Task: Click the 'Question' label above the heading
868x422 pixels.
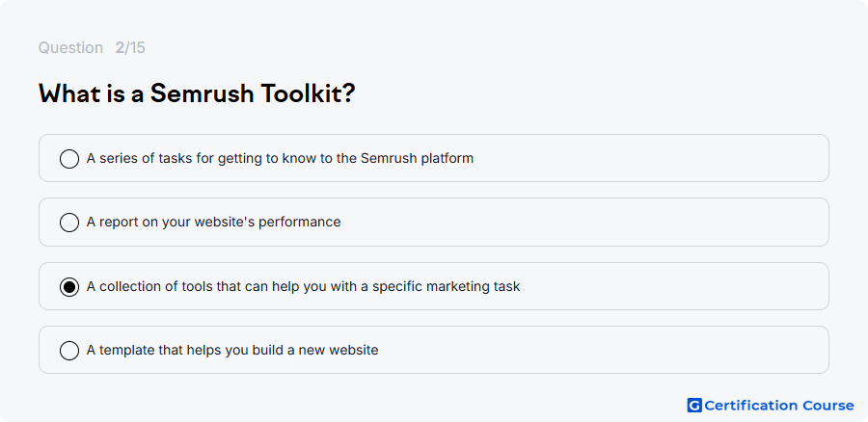Action: click(x=70, y=48)
